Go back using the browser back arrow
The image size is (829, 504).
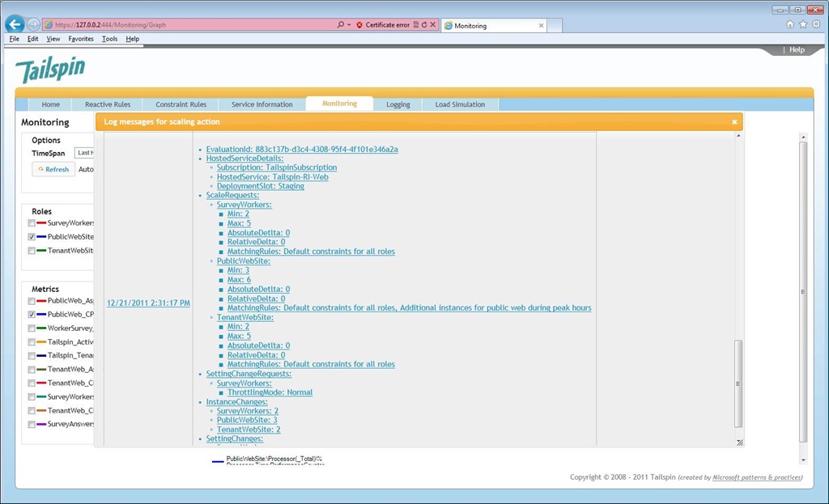pos(15,24)
